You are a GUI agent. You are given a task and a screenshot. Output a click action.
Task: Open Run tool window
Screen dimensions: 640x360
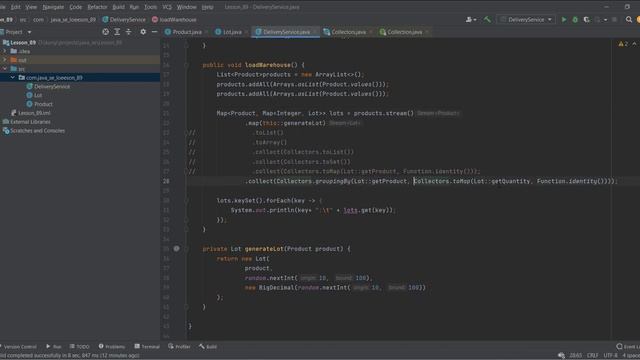pos(53,347)
